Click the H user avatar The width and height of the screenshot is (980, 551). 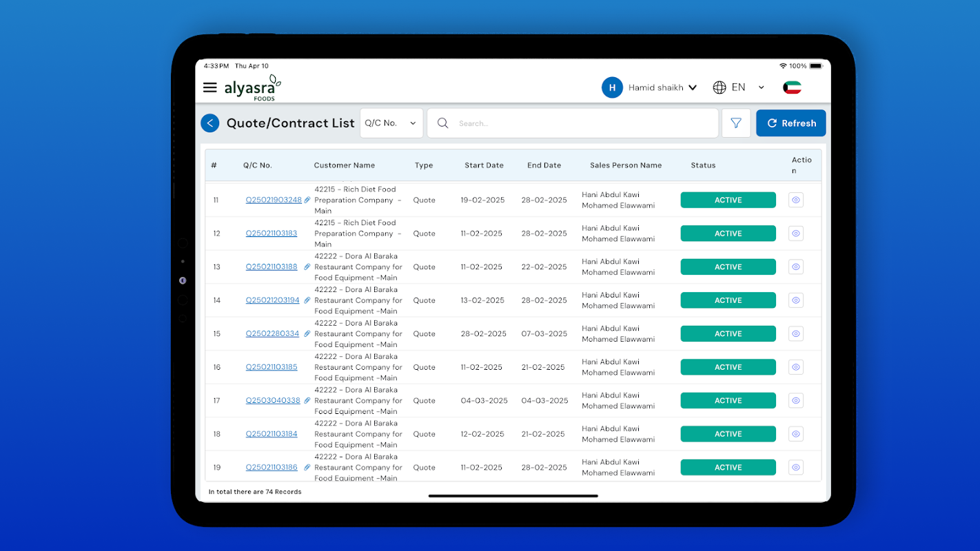612,87
